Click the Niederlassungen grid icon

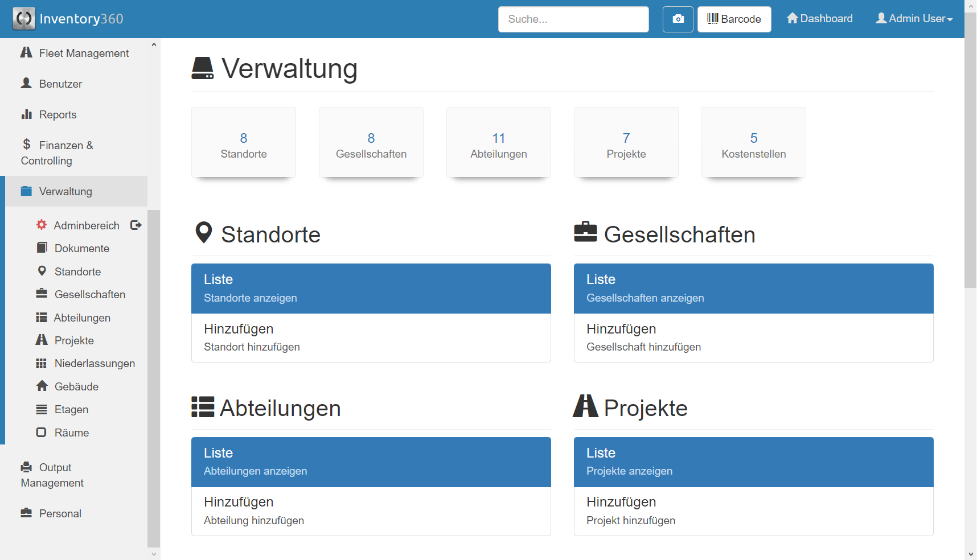(x=42, y=363)
